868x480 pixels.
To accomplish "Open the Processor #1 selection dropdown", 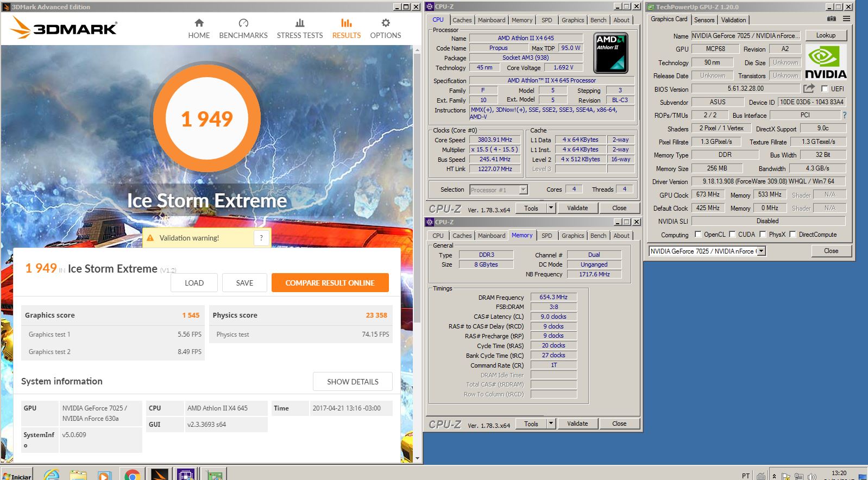I will tap(524, 190).
